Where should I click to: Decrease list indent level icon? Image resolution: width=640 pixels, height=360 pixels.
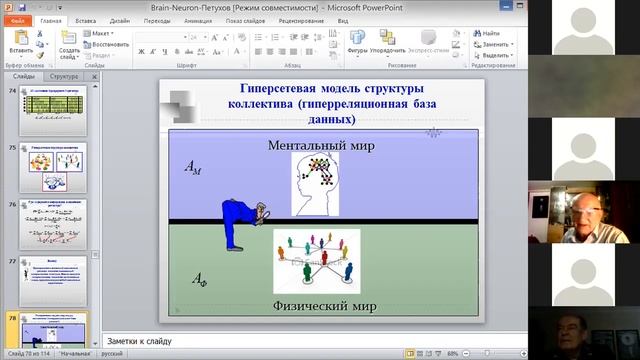point(293,38)
